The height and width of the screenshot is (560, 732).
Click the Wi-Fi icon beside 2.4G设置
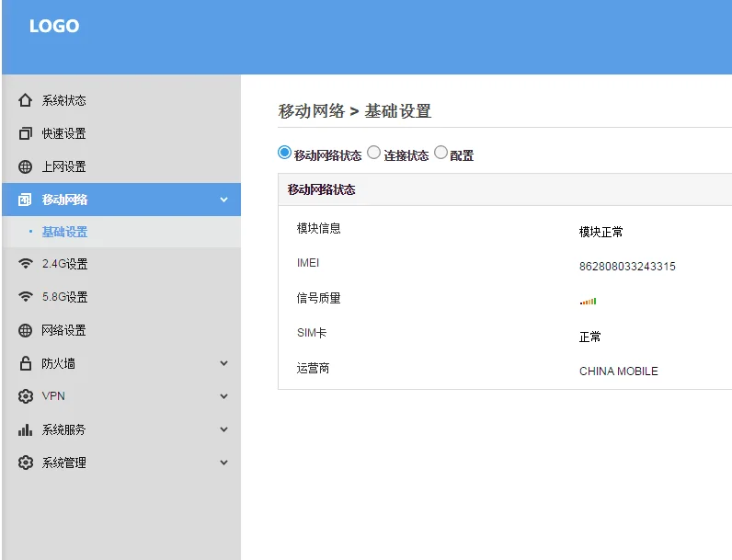25,264
